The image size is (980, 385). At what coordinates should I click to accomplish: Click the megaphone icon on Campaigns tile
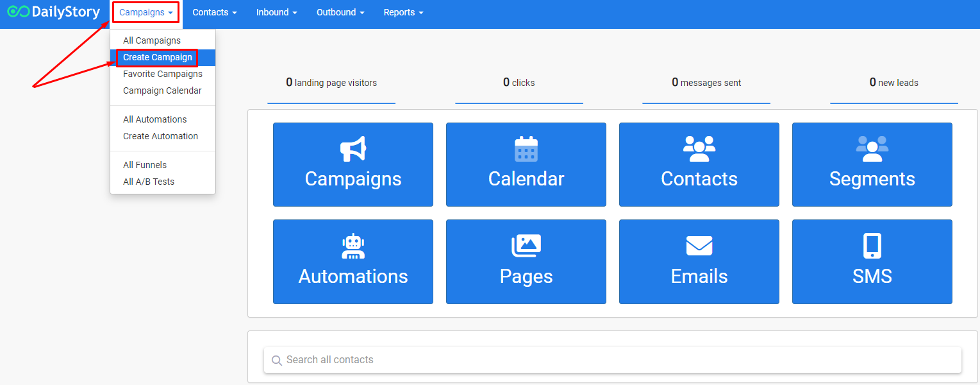[353, 149]
